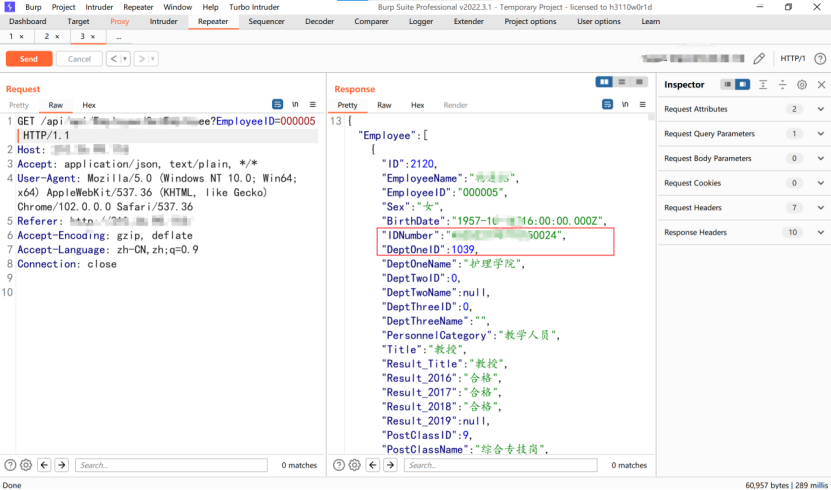Switch to the Decoder tab

pyautogui.click(x=320, y=21)
